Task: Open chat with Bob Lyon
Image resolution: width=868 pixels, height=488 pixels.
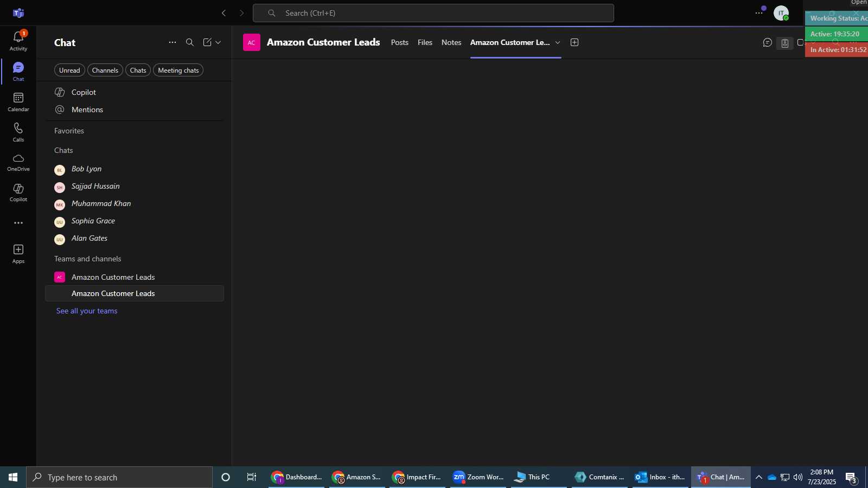Action: click(135, 169)
